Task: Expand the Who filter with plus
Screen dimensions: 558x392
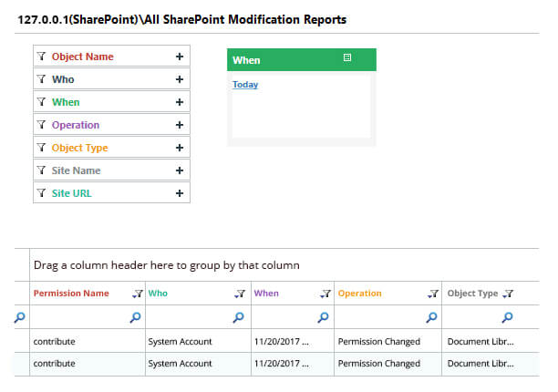Action: 180,79
